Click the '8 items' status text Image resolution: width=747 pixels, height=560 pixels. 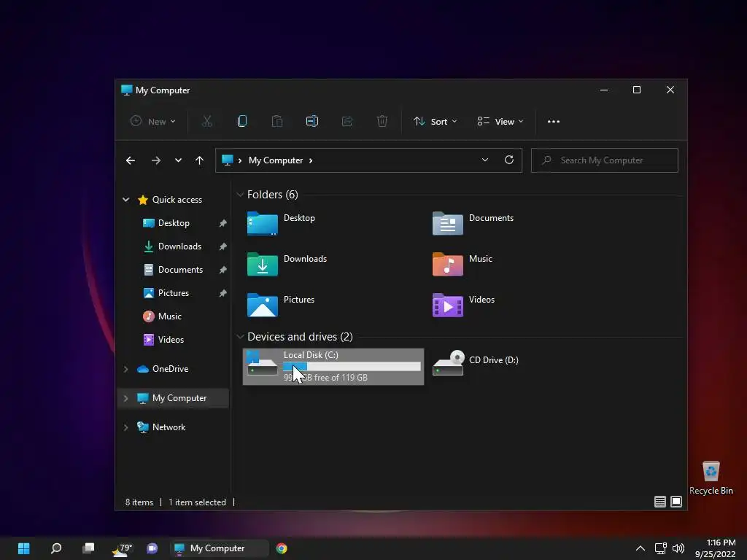click(x=139, y=502)
